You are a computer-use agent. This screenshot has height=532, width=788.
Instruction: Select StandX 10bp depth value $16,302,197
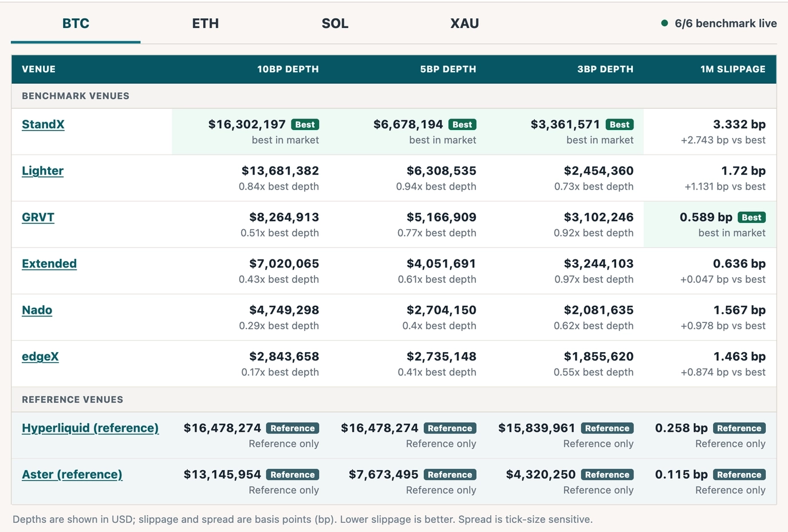(x=247, y=124)
